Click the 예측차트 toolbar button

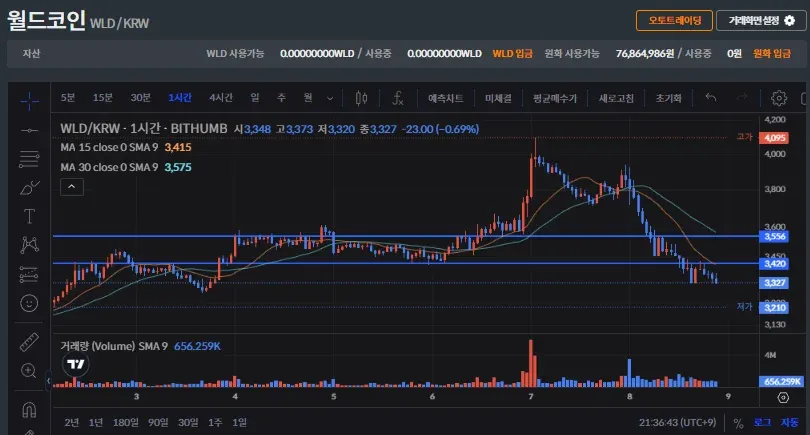445,98
